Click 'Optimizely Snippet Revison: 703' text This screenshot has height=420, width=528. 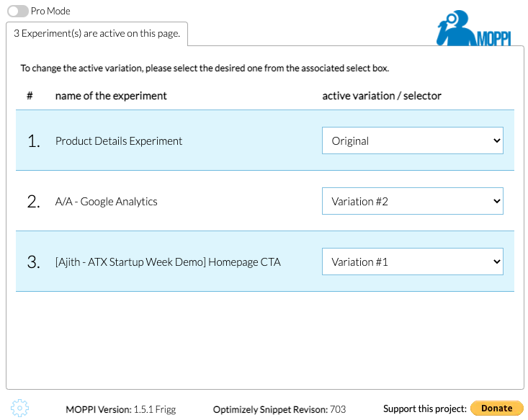[x=279, y=409]
